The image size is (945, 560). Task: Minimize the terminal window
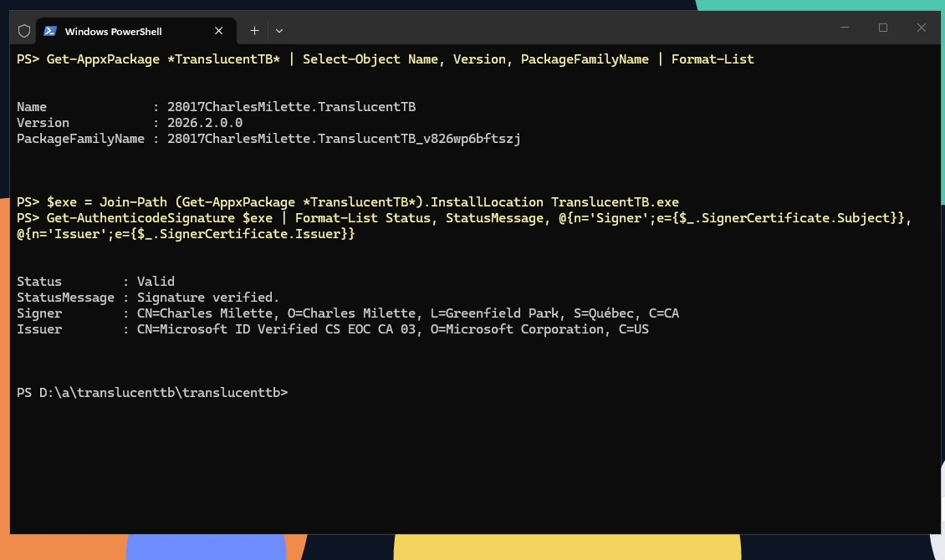pos(845,28)
